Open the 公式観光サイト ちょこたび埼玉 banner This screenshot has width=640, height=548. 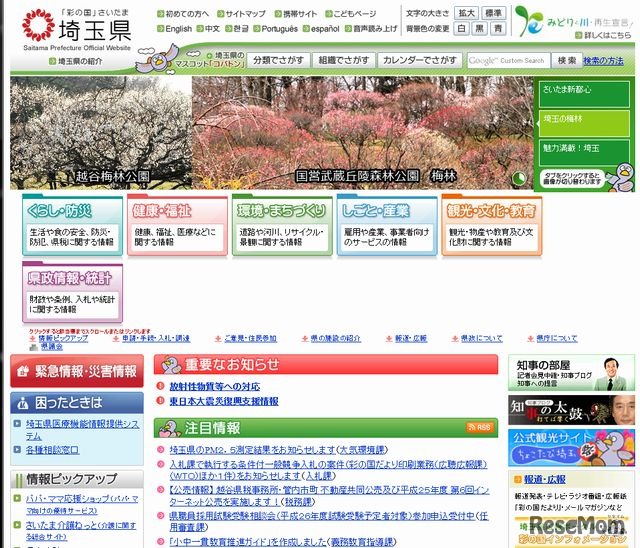coord(571,447)
